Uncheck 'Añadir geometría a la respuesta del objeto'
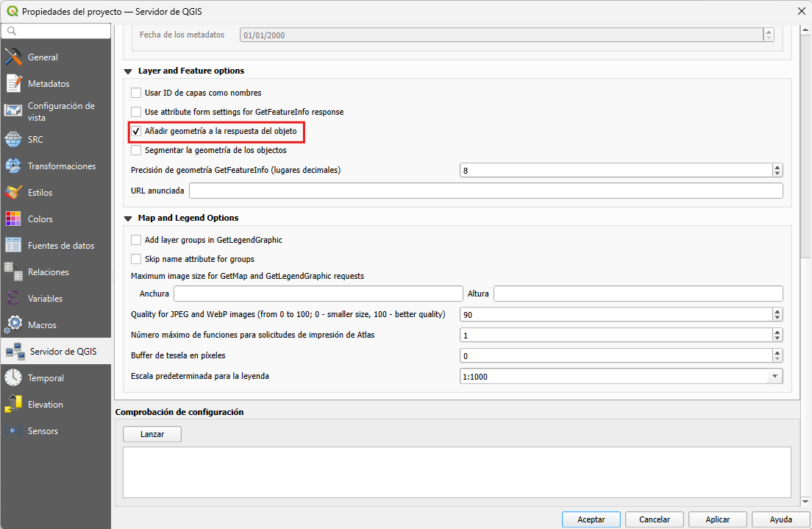 [x=136, y=132]
